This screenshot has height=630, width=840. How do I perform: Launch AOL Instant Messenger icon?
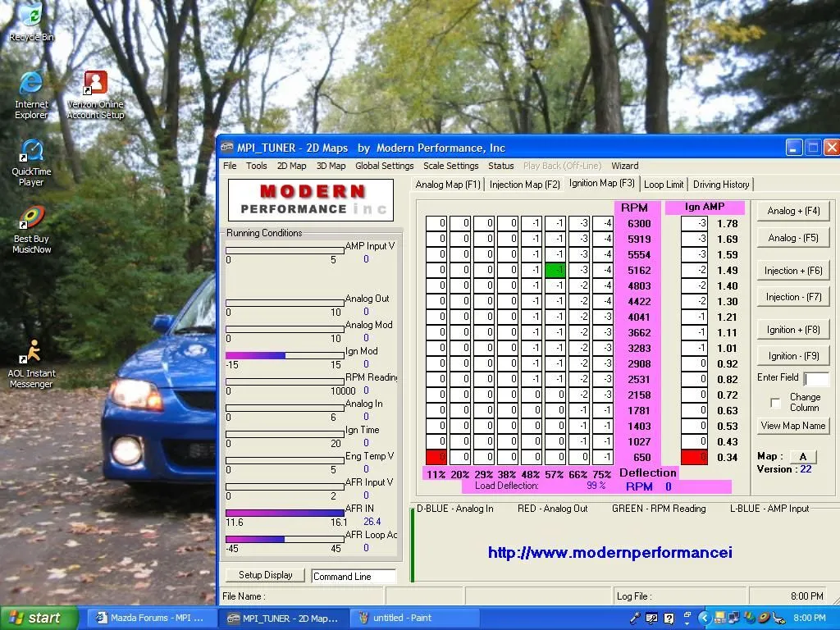(31, 353)
